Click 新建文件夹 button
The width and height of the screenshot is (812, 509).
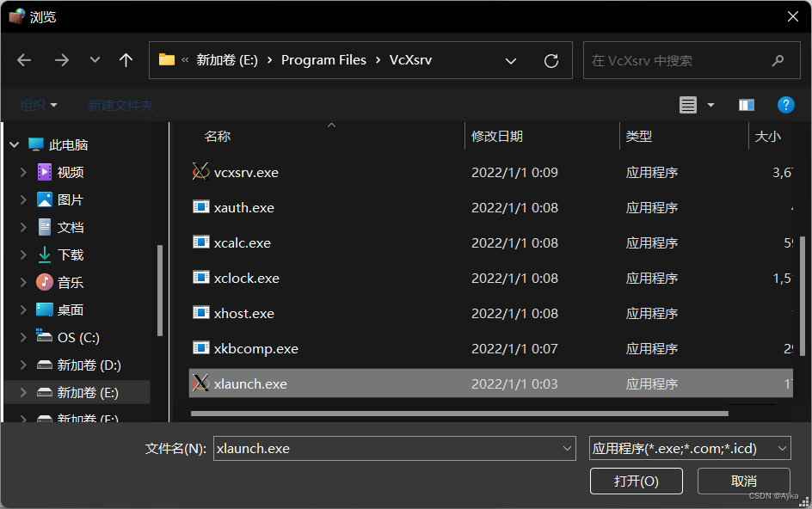point(120,105)
